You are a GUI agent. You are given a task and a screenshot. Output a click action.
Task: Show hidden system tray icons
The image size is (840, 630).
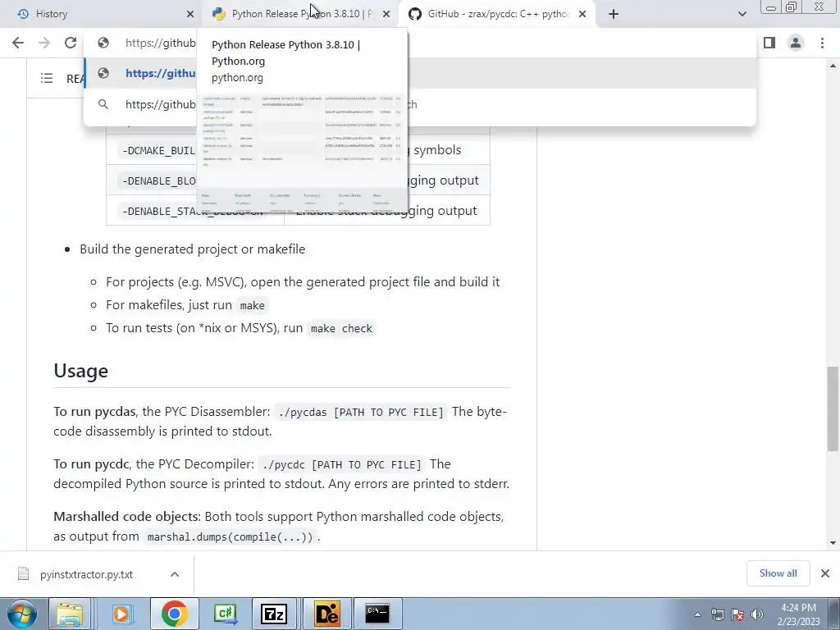(697, 614)
